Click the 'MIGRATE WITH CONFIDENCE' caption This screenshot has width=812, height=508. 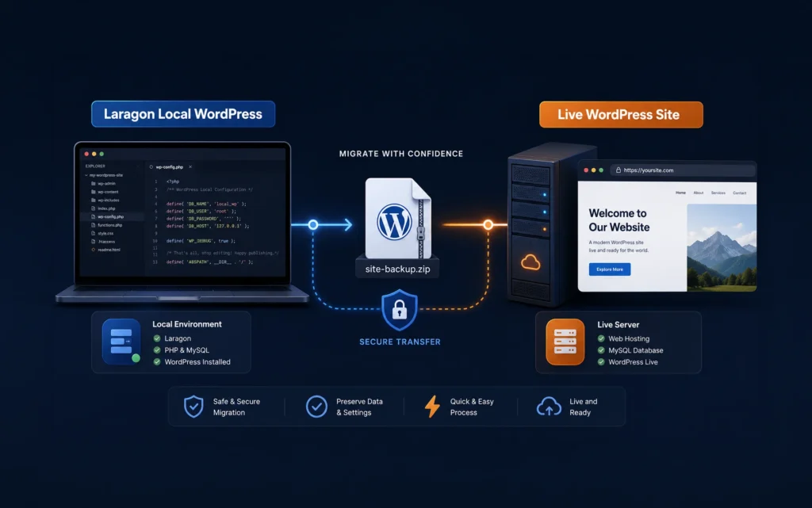pyautogui.click(x=400, y=154)
